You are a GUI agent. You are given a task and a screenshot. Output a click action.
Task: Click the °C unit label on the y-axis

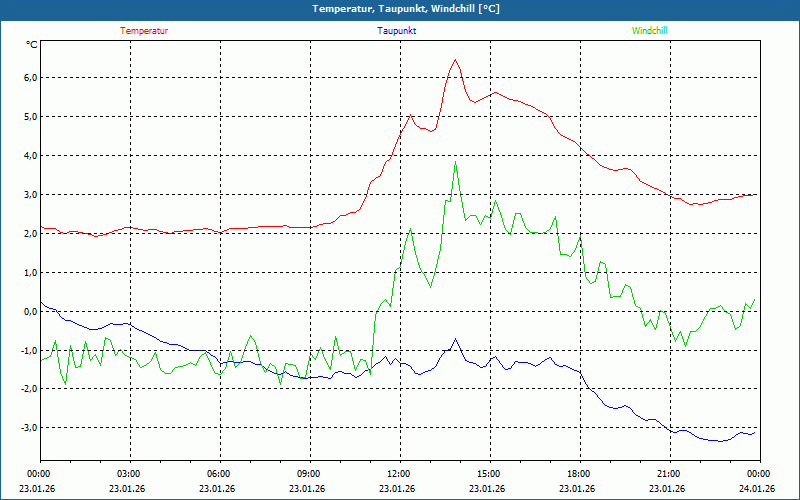click(31, 45)
